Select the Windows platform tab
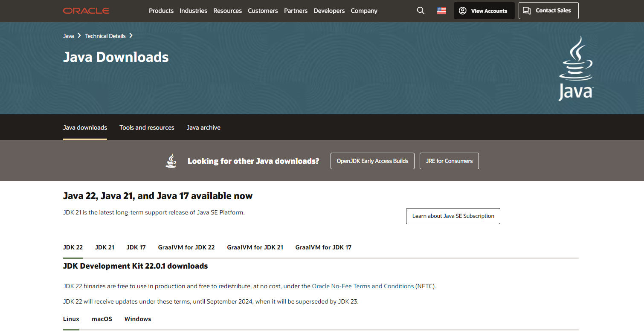Image resolution: width=644 pixels, height=333 pixels. click(x=138, y=319)
